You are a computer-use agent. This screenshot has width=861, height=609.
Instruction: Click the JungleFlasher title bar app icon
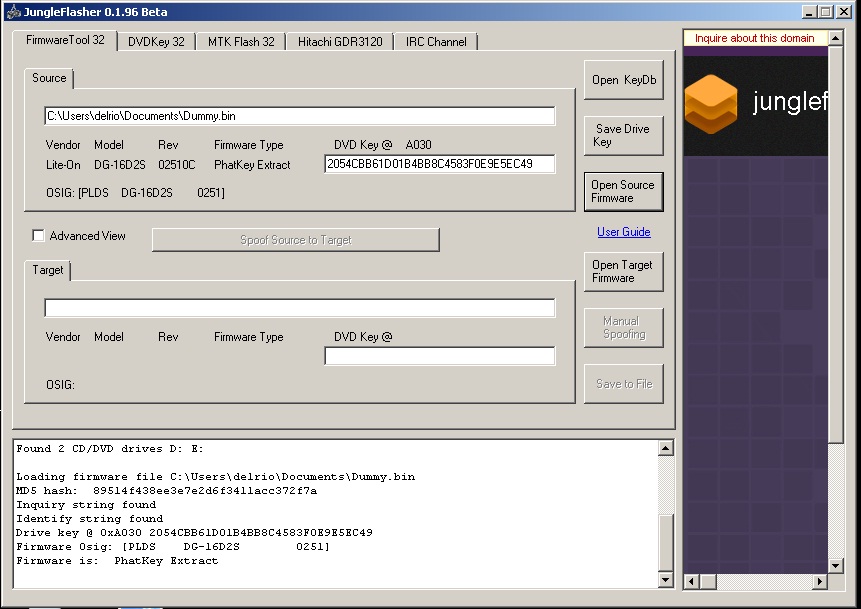(x=13, y=12)
